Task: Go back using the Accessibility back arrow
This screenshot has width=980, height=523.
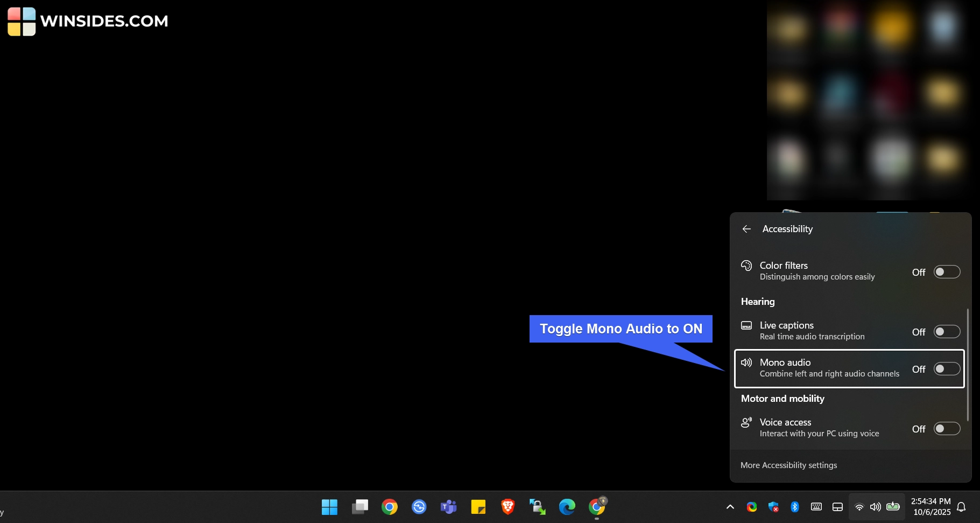Action: (746, 229)
